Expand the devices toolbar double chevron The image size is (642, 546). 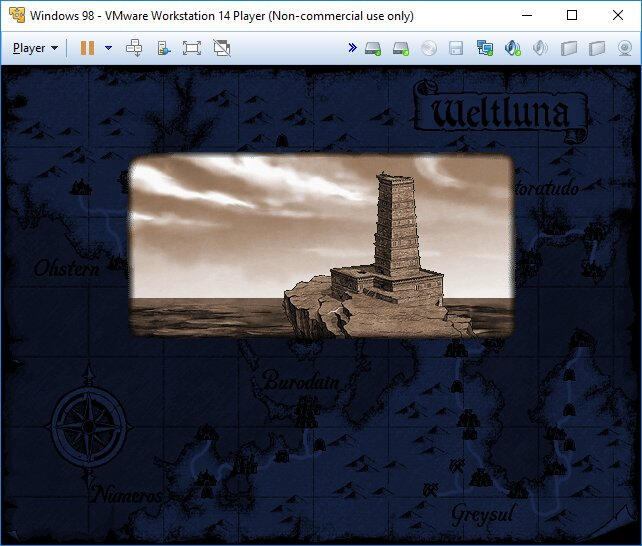pyautogui.click(x=352, y=48)
